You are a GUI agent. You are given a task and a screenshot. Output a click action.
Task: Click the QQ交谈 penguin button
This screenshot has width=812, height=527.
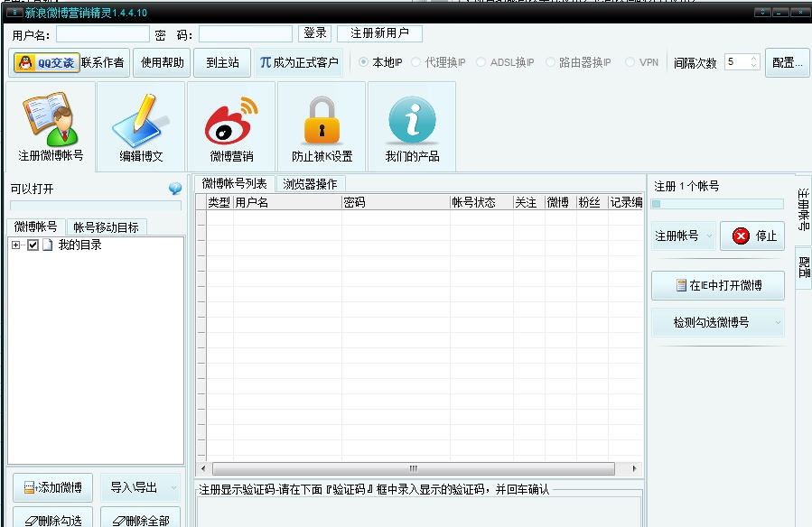(47, 62)
